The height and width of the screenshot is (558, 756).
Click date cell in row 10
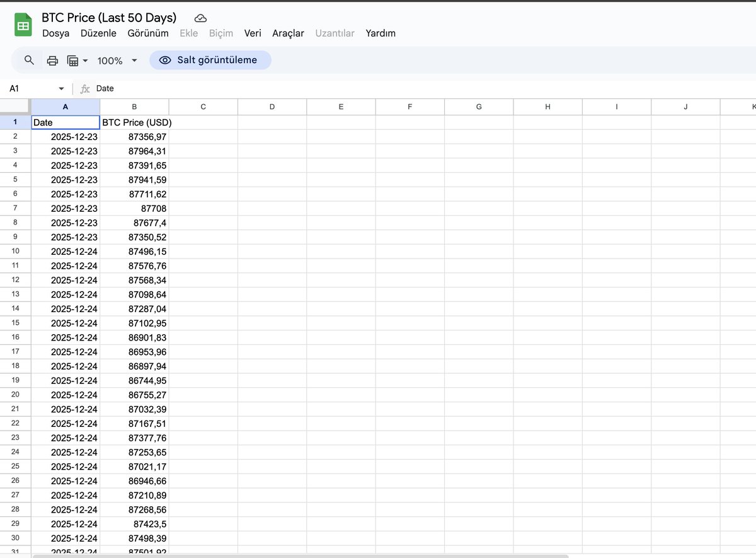[66, 252]
